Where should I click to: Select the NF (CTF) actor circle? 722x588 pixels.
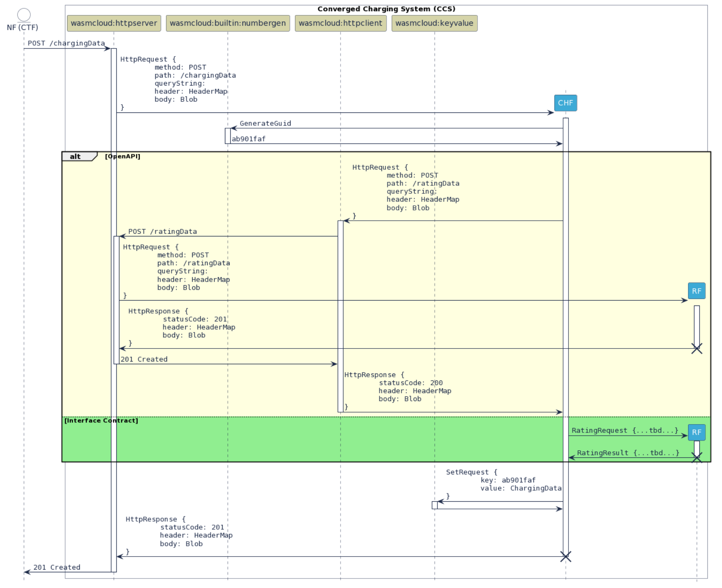(x=24, y=15)
